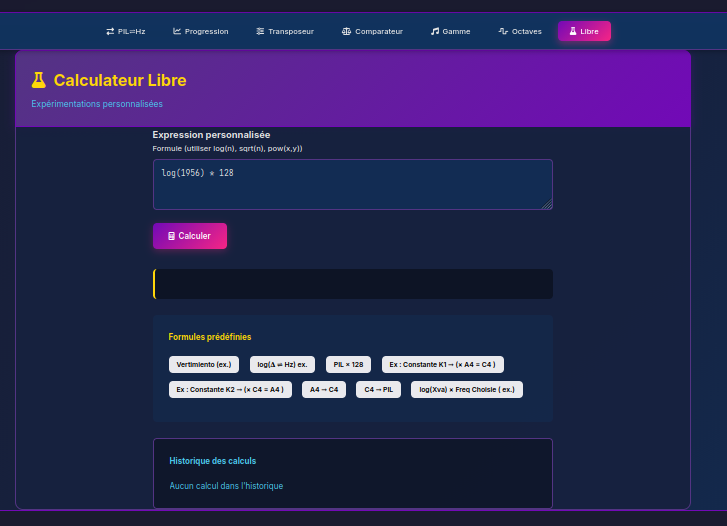Load the Constante K2 example formula

point(230,389)
